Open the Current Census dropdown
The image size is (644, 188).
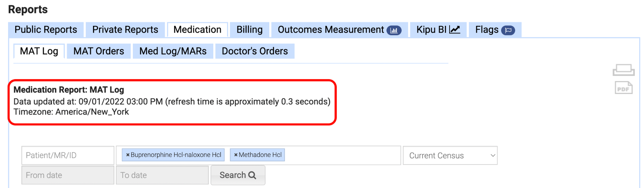pos(450,155)
